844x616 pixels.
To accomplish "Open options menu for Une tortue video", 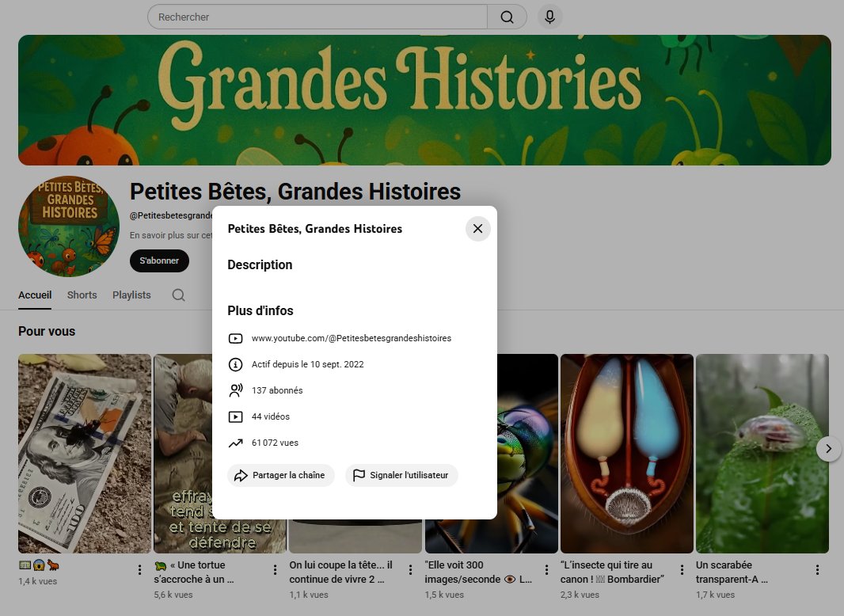I will coord(275,570).
